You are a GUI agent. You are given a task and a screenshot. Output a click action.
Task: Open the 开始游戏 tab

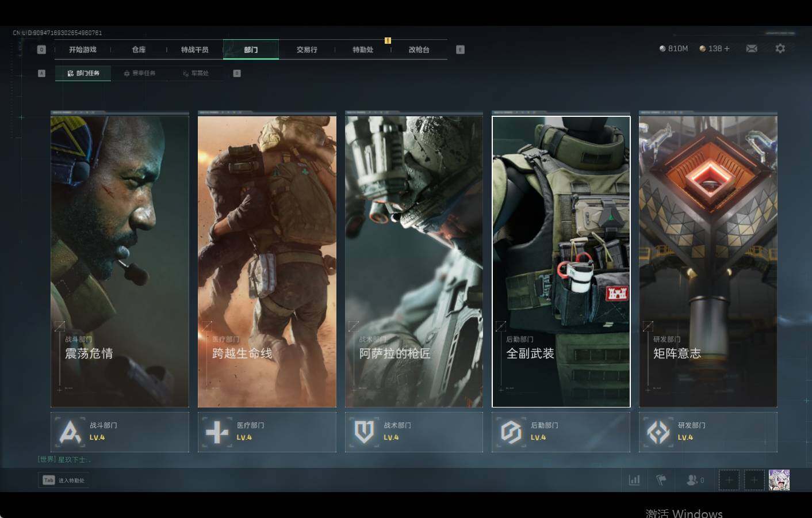[x=83, y=49]
